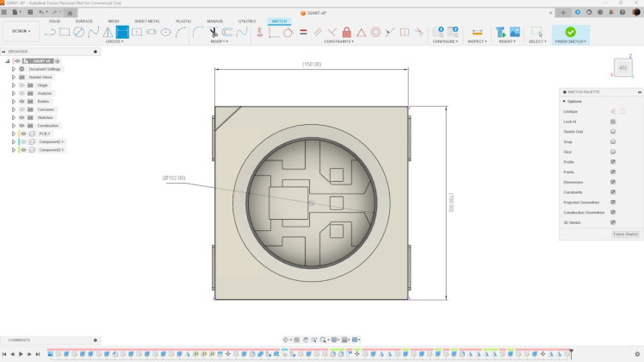Open the Constraints dropdown menu
Screen dimensions: 644x362
tap(339, 41)
